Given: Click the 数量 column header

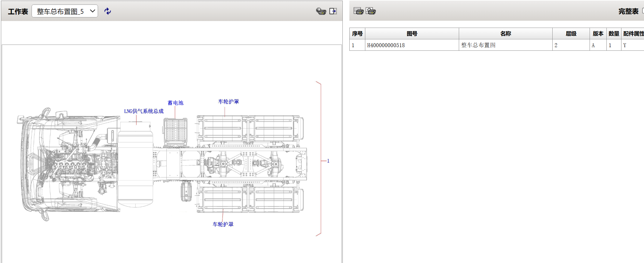Looking at the screenshot, I should coord(614,34).
